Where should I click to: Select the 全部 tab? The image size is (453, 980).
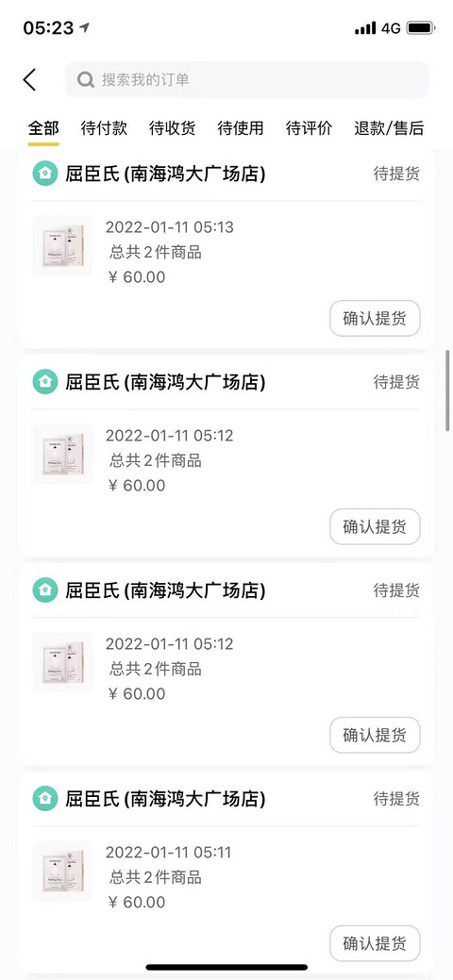(x=43, y=128)
